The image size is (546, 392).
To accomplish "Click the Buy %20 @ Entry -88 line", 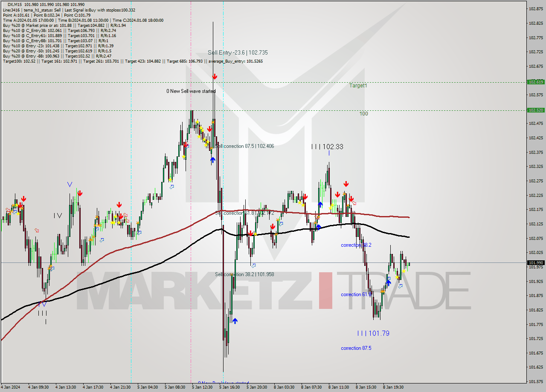I will 57,56.
